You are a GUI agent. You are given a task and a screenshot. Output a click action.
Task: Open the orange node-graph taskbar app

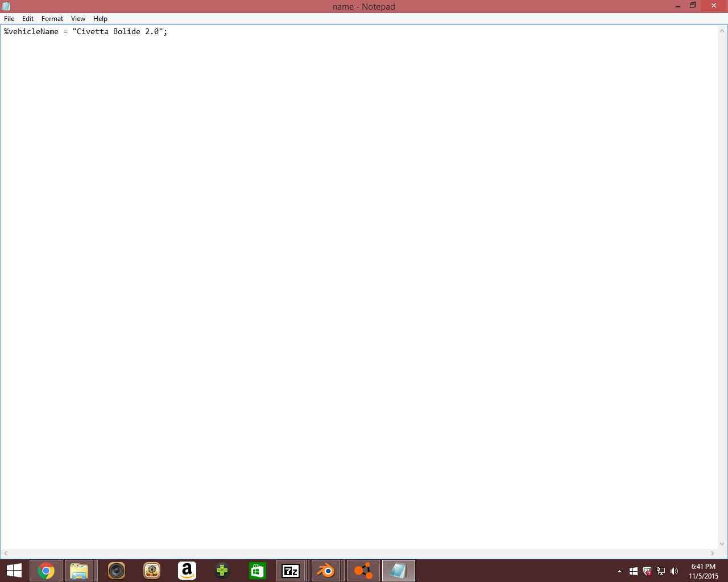(x=363, y=571)
